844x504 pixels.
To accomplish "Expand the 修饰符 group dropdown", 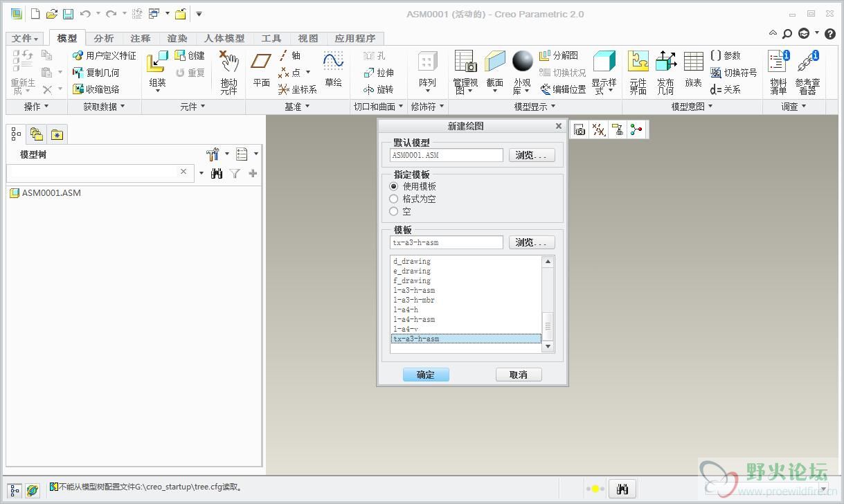I will coord(427,106).
